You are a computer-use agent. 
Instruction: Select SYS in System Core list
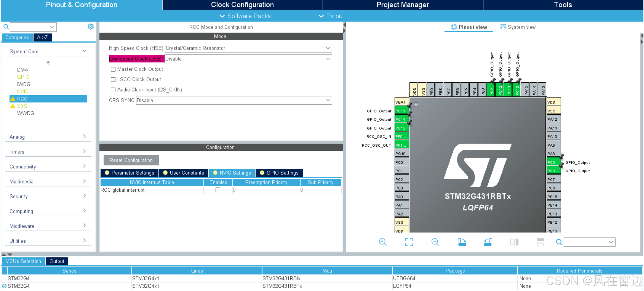pos(22,106)
